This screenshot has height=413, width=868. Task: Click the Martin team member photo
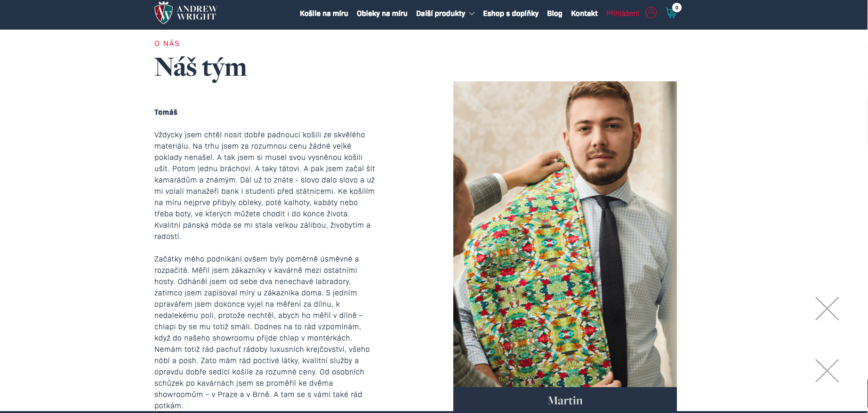click(565, 234)
